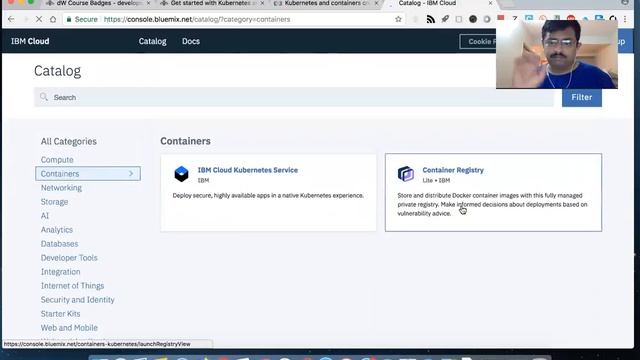Click the browser back arrow

11,19
